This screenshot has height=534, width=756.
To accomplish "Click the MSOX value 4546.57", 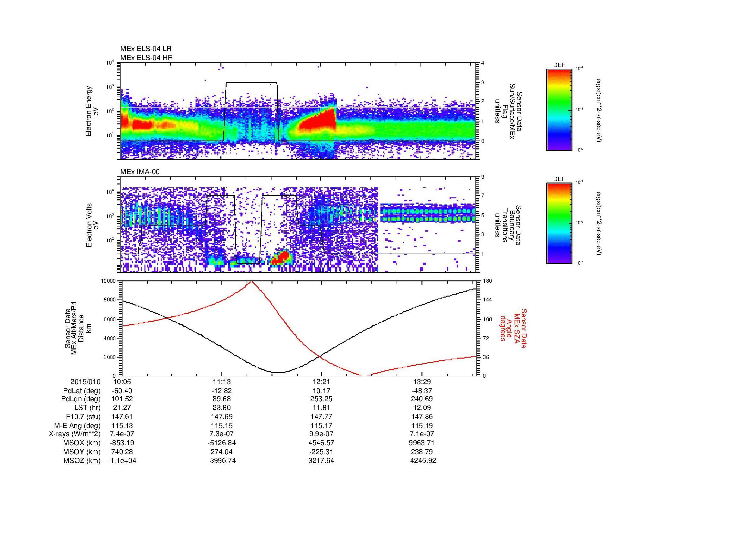I will click(x=321, y=443).
